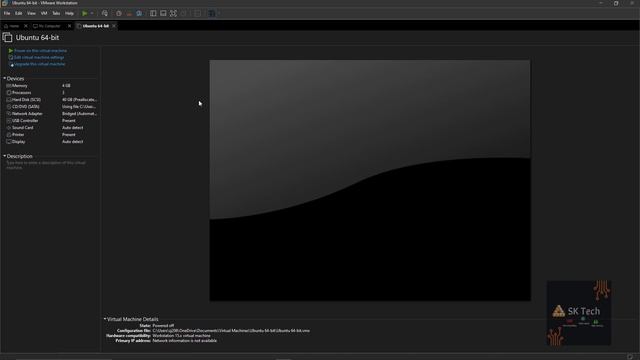Click the stretch guest display toolbar icon
Image resolution: width=640 pixels, height=360 pixels.
point(211,13)
